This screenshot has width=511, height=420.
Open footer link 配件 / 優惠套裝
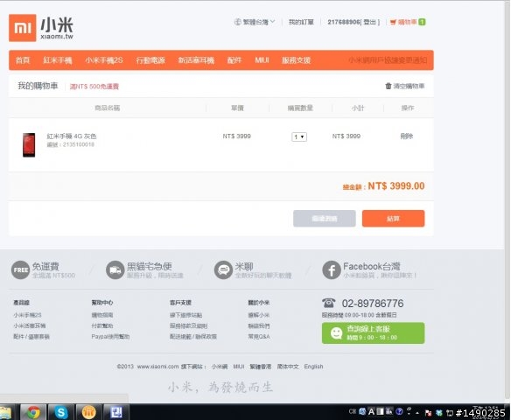tap(31, 337)
